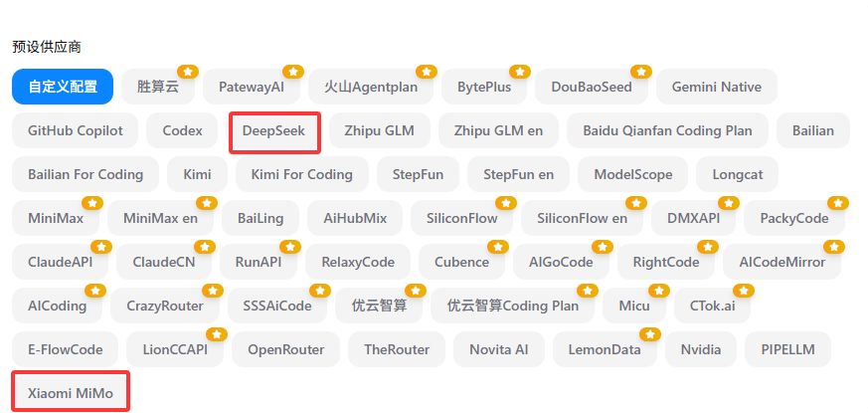Viewport: 868px width, 413px height.
Task: Click the star badge on CTok.ai
Action: coord(744,291)
